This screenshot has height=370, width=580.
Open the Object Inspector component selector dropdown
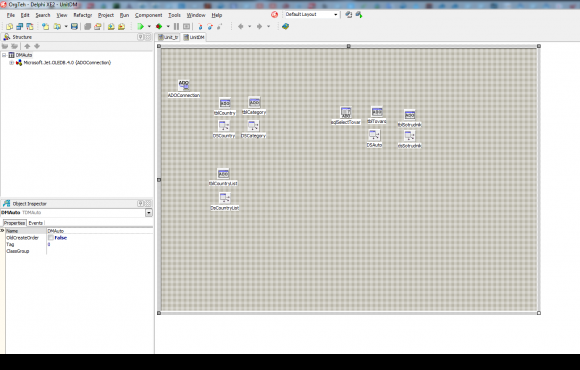(x=149, y=213)
